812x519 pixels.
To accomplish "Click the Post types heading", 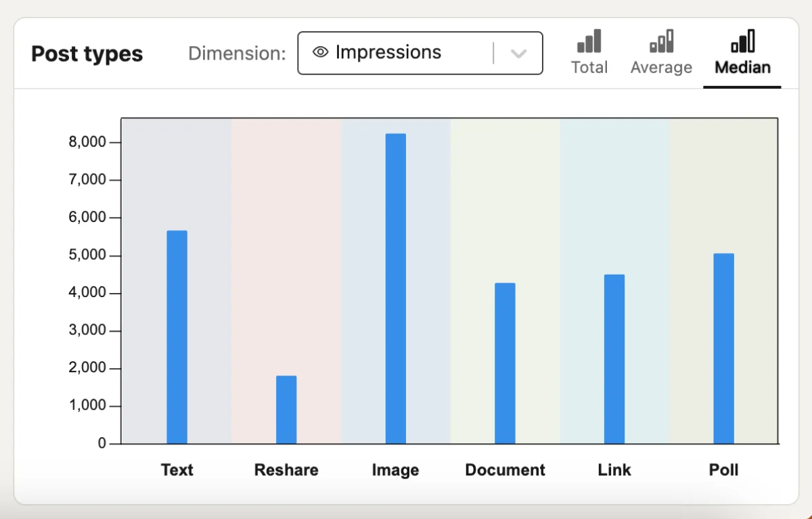I will (x=87, y=54).
